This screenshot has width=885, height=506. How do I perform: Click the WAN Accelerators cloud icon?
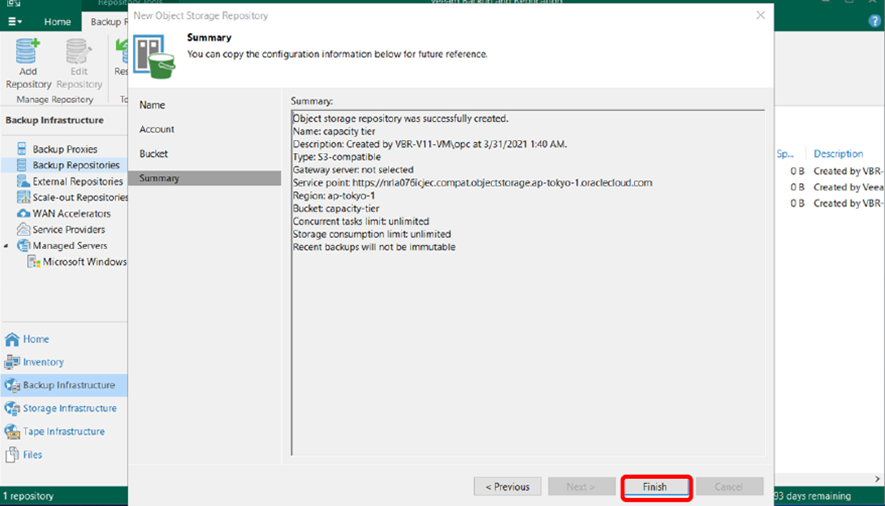click(23, 213)
